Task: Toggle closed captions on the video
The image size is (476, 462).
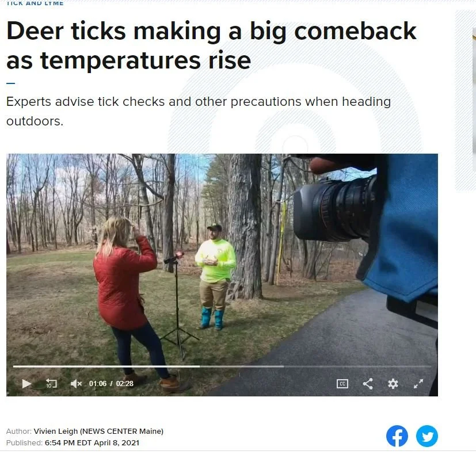Action: (342, 384)
